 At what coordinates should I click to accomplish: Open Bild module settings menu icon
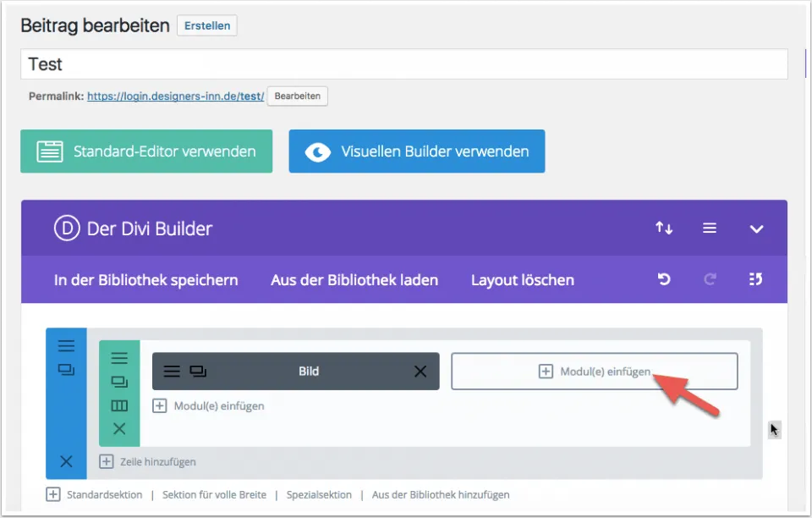172,371
